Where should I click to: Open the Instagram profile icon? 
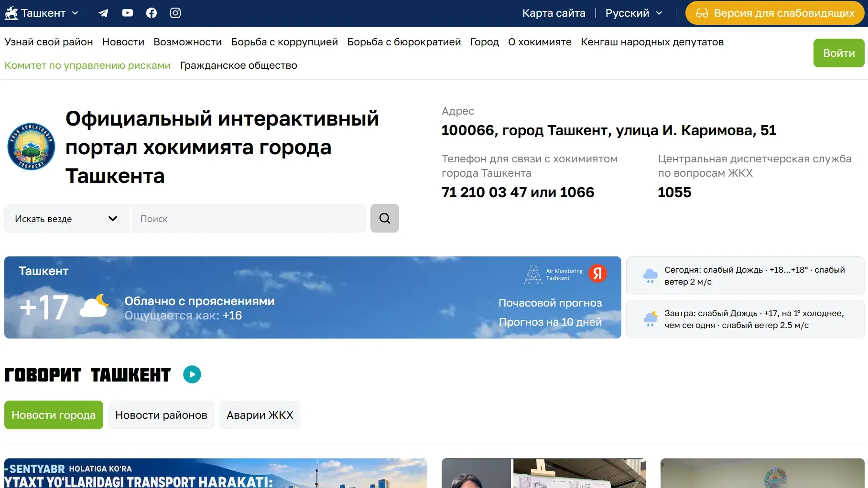[175, 13]
